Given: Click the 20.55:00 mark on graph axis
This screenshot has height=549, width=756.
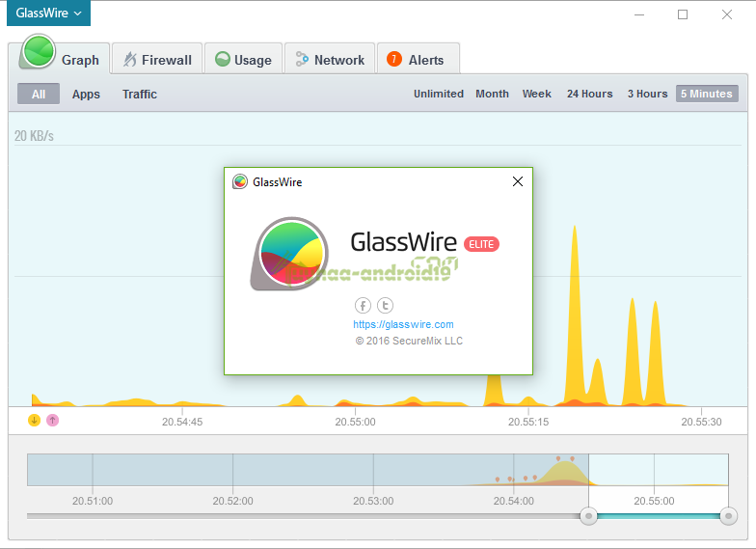Looking at the screenshot, I should (355, 422).
